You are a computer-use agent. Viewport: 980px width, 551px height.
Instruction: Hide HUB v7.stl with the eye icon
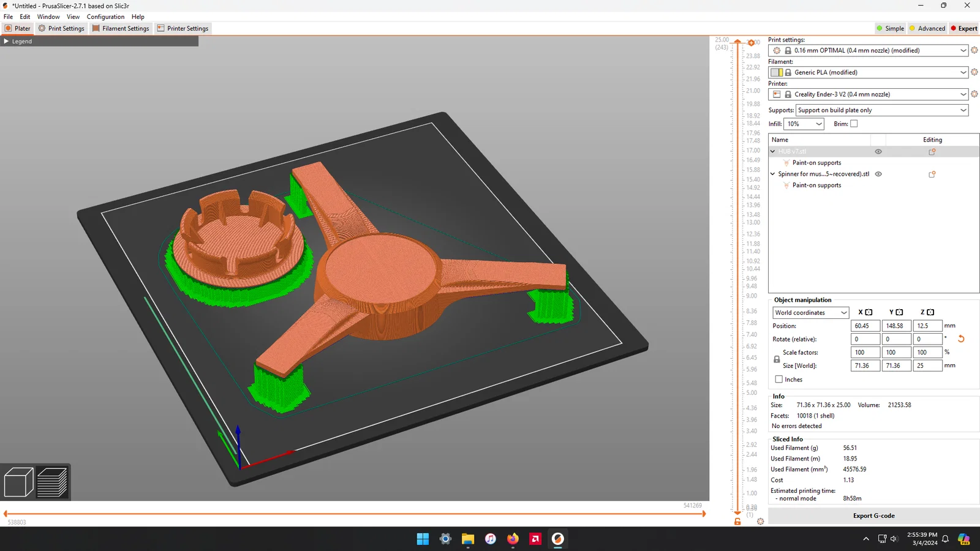pos(878,152)
